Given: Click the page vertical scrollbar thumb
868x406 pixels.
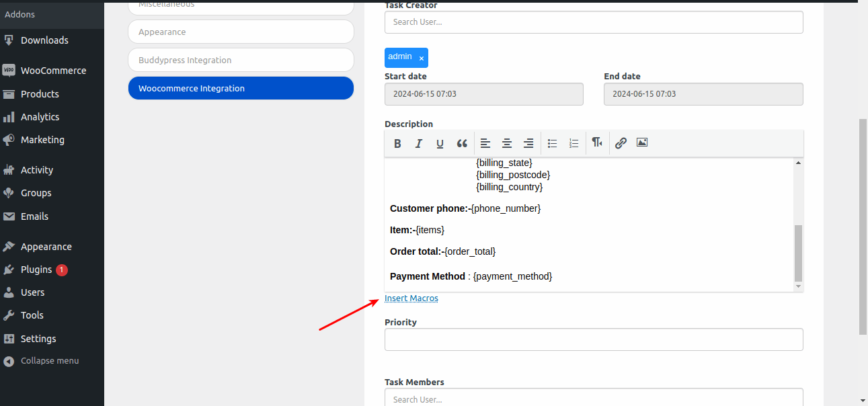Looking at the screenshot, I should coord(863,227).
